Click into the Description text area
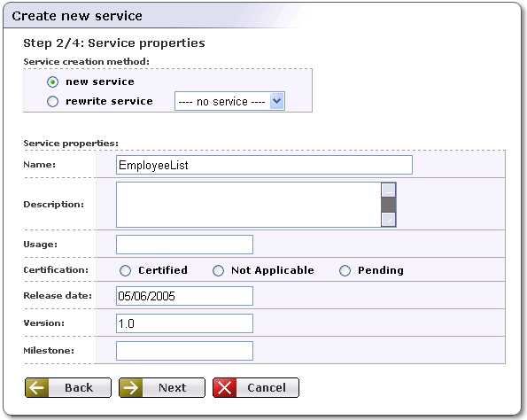The image size is (527, 420). coord(249,205)
